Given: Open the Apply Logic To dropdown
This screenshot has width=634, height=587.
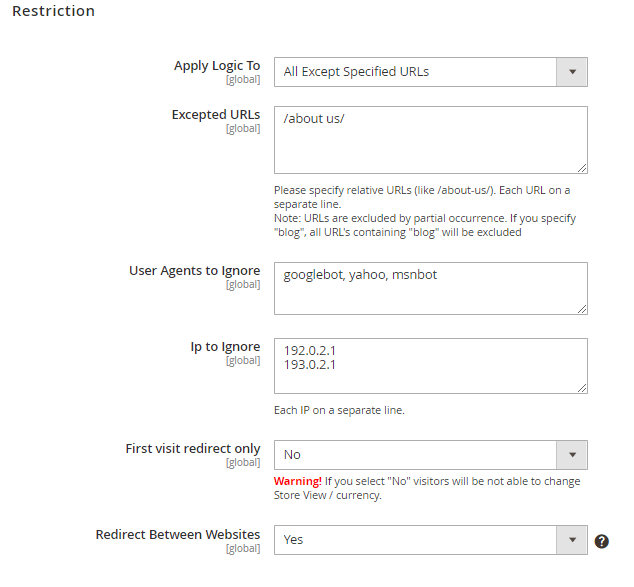Looking at the screenshot, I should point(430,72).
